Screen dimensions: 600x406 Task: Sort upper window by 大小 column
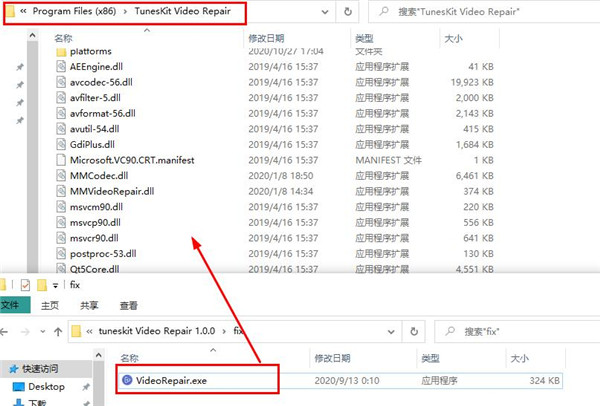coord(453,38)
